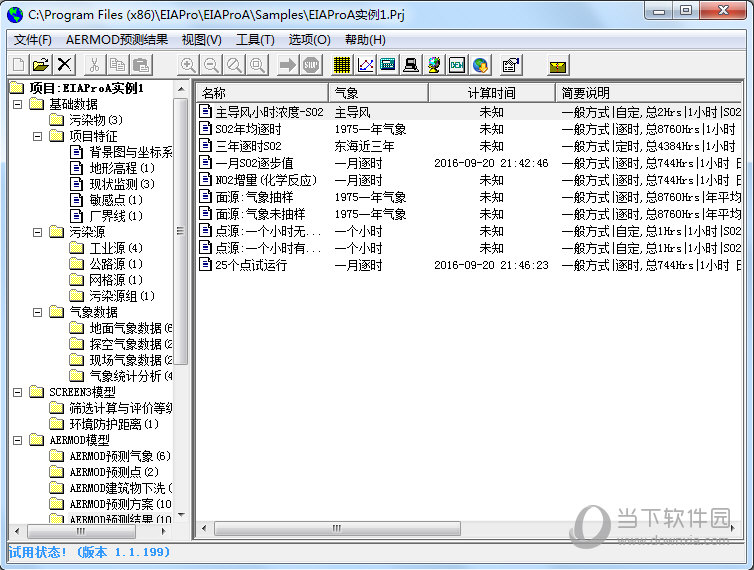This screenshot has height=570, width=754.
Task: Open the AERMOD预测结果 menu
Action: point(117,40)
